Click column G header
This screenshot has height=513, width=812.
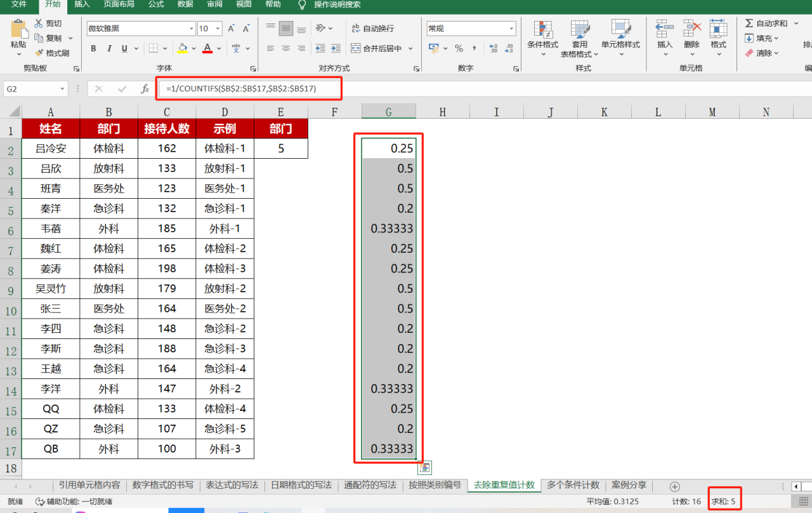click(x=388, y=112)
